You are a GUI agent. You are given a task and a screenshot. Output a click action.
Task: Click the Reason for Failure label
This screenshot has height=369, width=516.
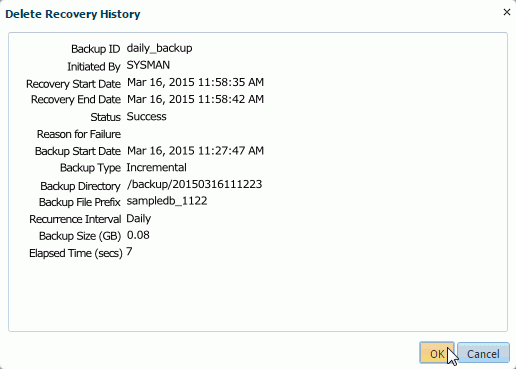[x=79, y=134]
